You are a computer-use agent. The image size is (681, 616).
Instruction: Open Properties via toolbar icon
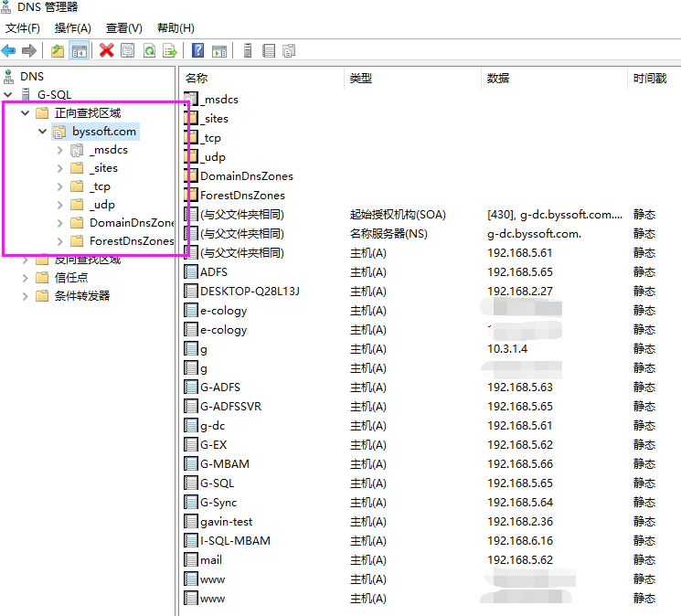[x=128, y=51]
